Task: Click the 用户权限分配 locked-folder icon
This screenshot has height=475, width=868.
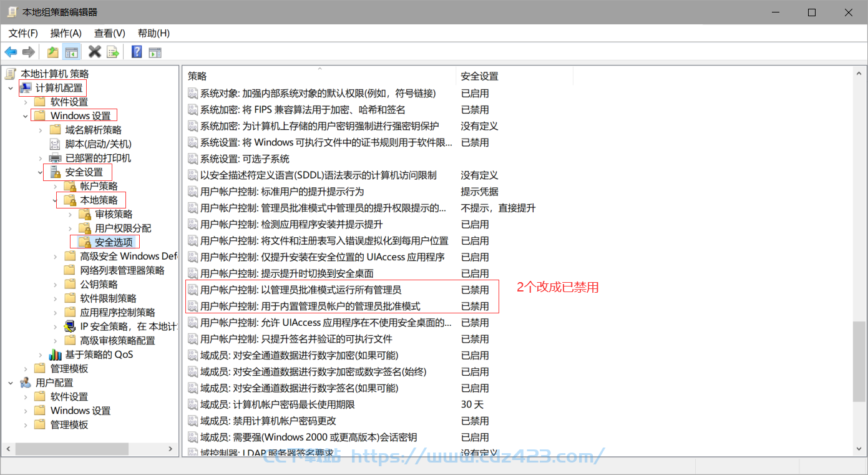Action: 85,228
